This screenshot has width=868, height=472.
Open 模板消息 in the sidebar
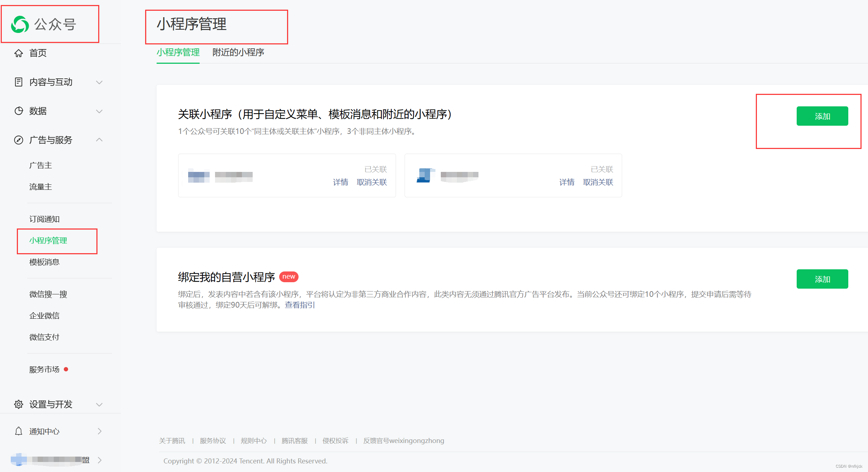pyautogui.click(x=44, y=262)
